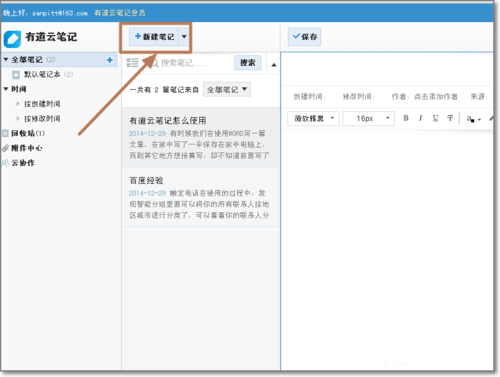500x377 pixels.
Task: Open the 全部笔记 filter dropdown
Action: click(227, 89)
